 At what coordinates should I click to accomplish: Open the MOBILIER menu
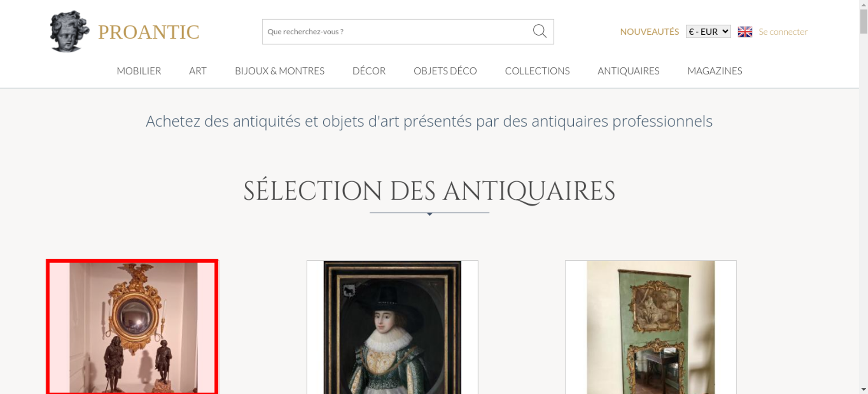point(139,71)
